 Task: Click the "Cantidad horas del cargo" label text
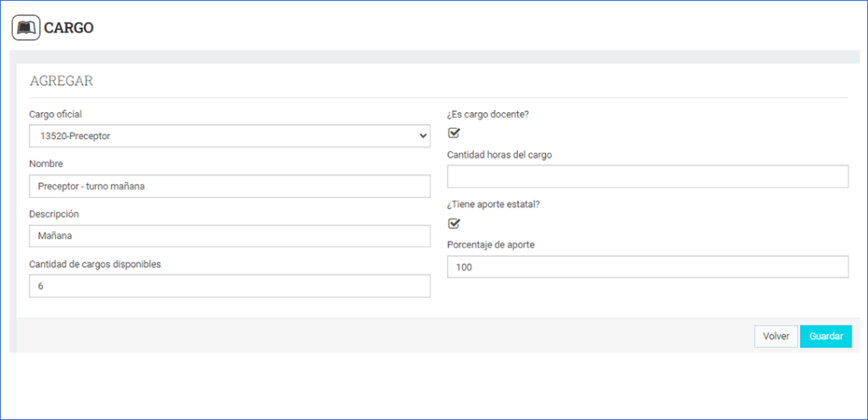coord(499,154)
